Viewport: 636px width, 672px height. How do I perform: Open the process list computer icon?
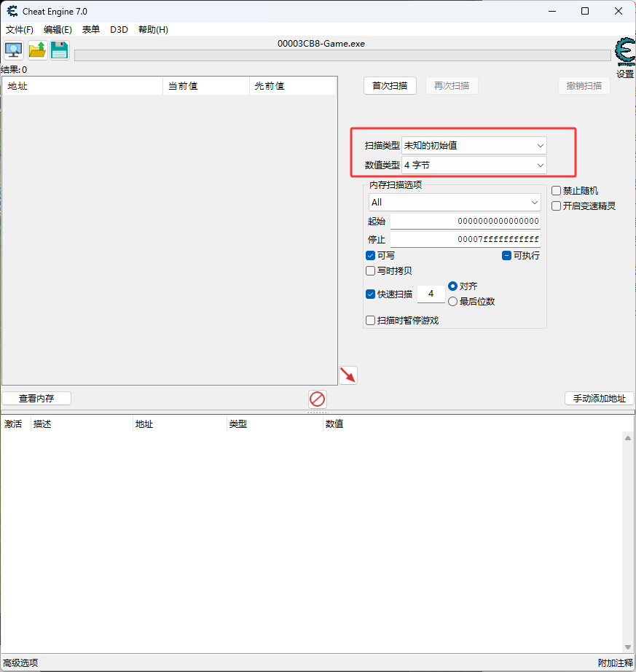click(14, 50)
